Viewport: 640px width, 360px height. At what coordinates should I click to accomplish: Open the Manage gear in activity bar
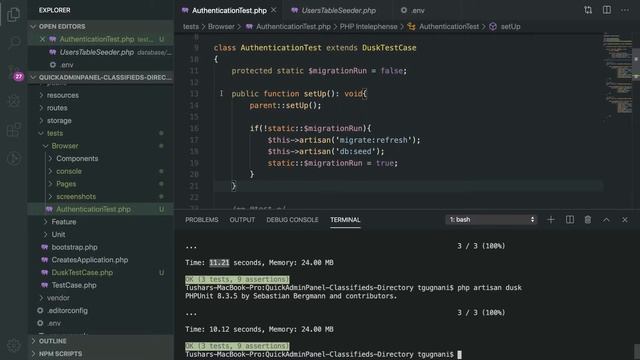13,345
